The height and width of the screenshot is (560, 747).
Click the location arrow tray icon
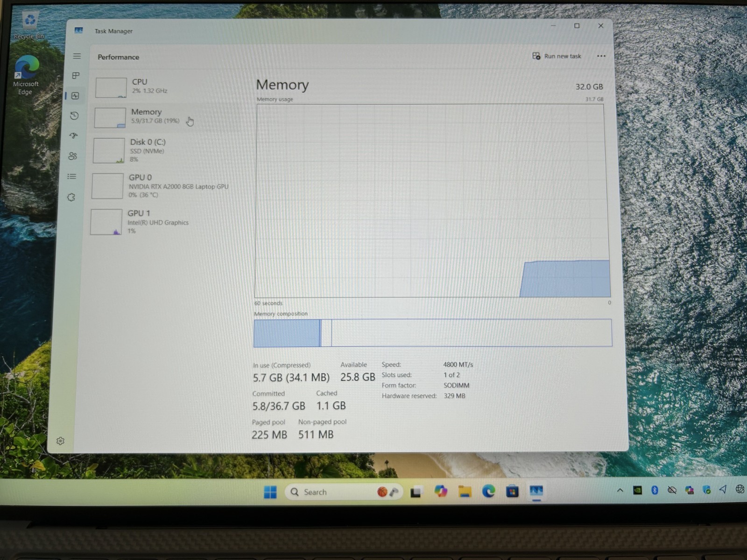[x=723, y=489]
